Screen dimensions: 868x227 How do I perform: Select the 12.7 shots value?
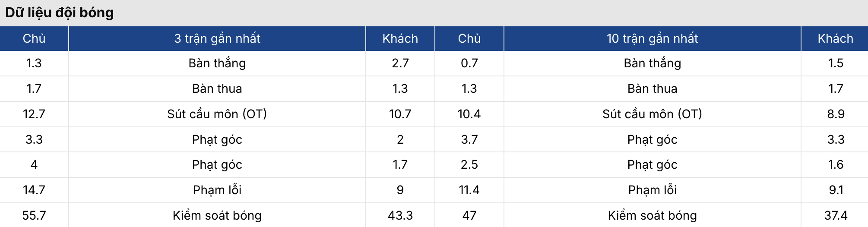pyautogui.click(x=34, y=114)
